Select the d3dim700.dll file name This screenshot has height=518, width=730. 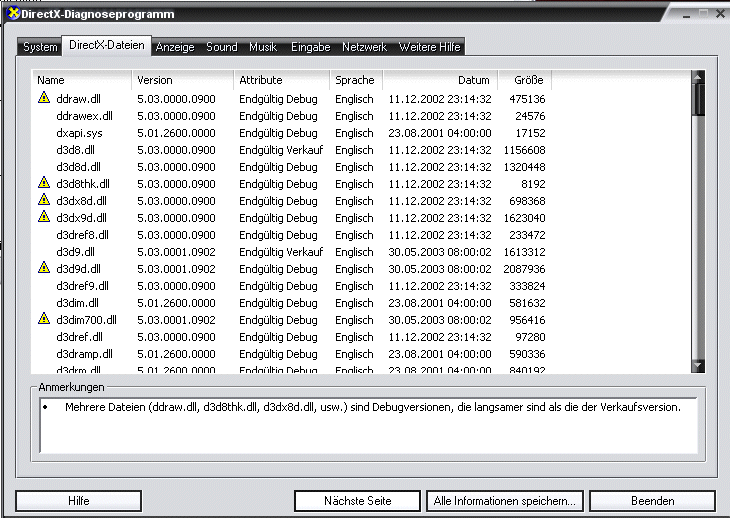click(x=86, y=320)
